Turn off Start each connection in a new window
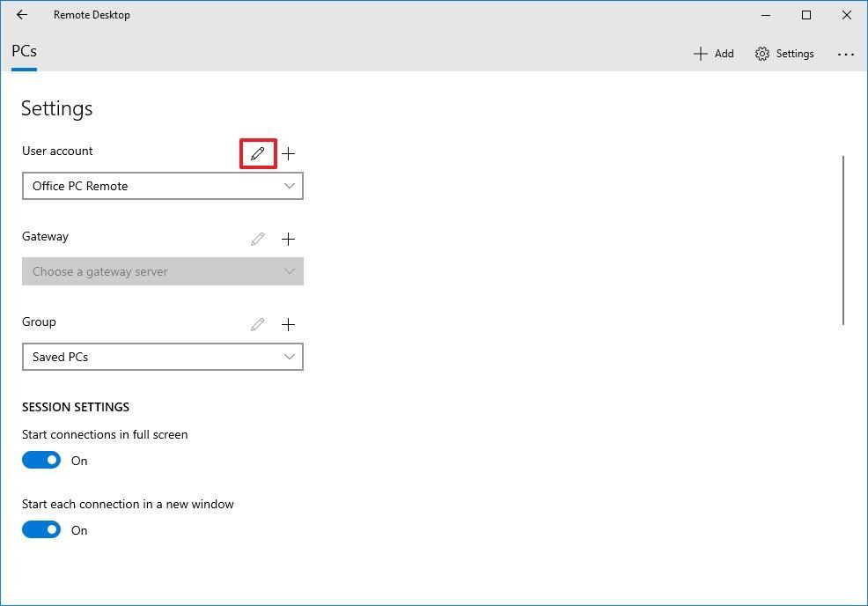The image size is (868, 606). coord(40,528)
